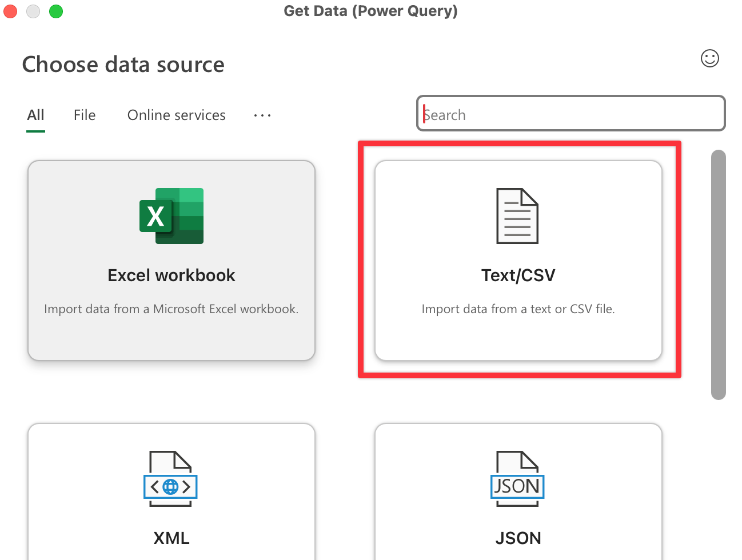Choose the XML card title

[x=171, y=538]
